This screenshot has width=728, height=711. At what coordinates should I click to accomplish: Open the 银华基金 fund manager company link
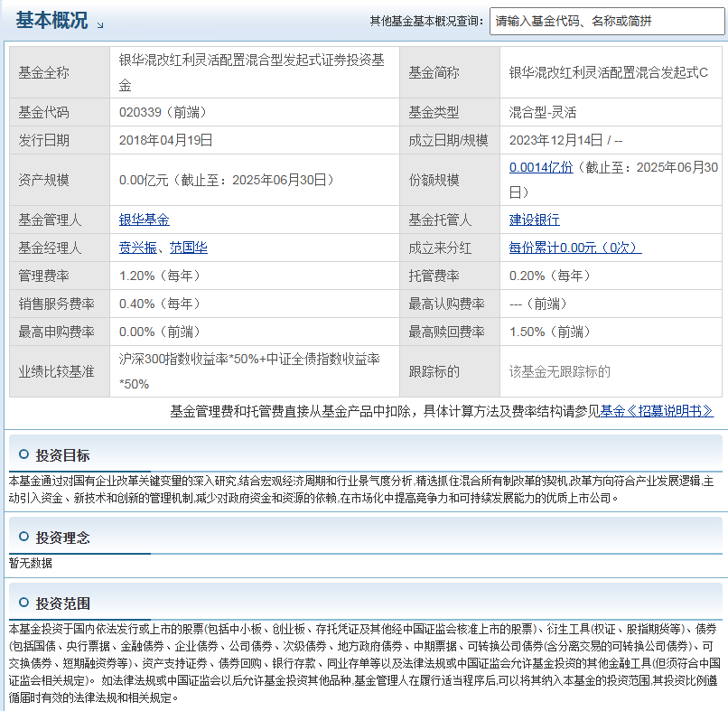144,220
